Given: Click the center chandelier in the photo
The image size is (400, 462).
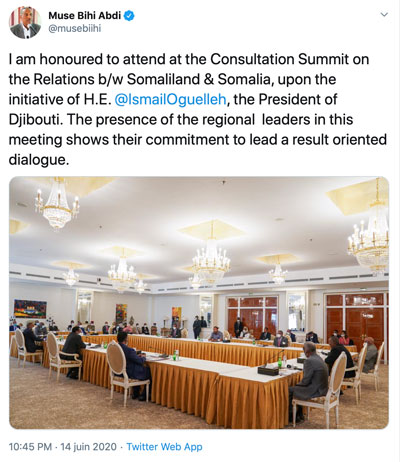Looking at the screenshot, I should click(x=210, y=256).
